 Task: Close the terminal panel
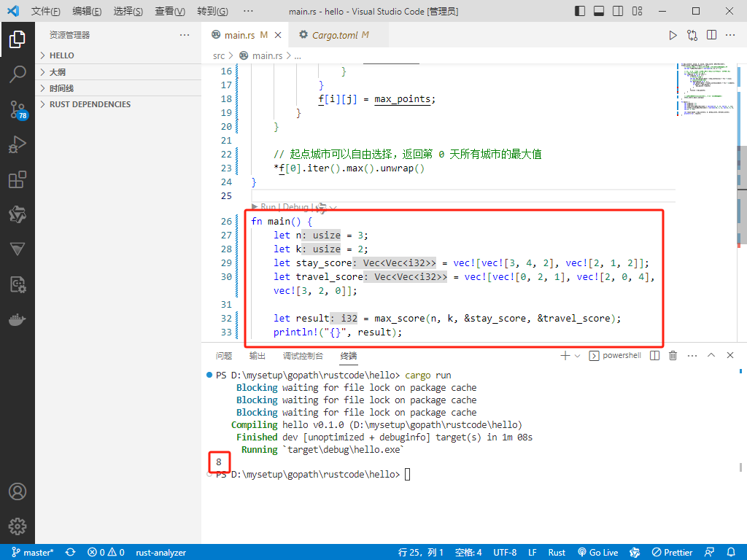point(729,355)
